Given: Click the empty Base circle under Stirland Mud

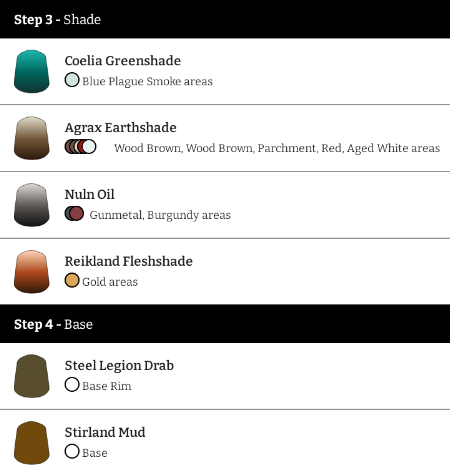Looking at the screenshot, I should click(72, 452).
